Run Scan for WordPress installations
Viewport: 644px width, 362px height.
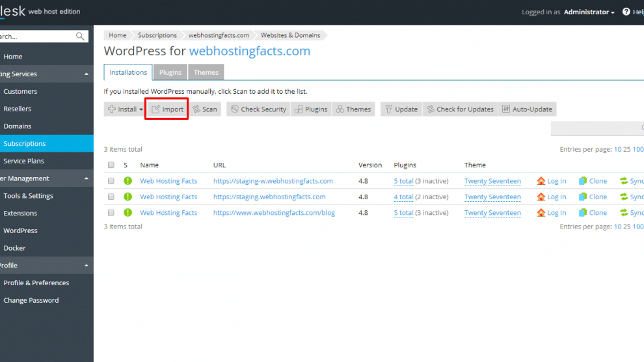(204, 109)
